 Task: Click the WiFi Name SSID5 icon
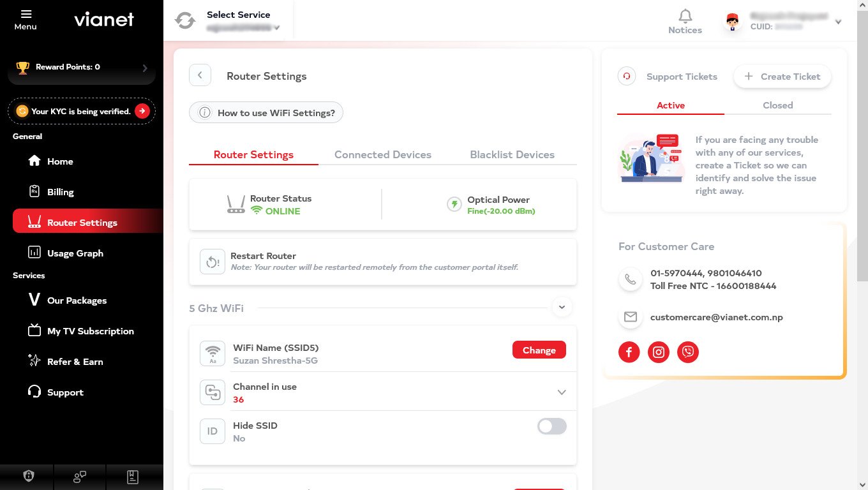(x=213, y=353)
